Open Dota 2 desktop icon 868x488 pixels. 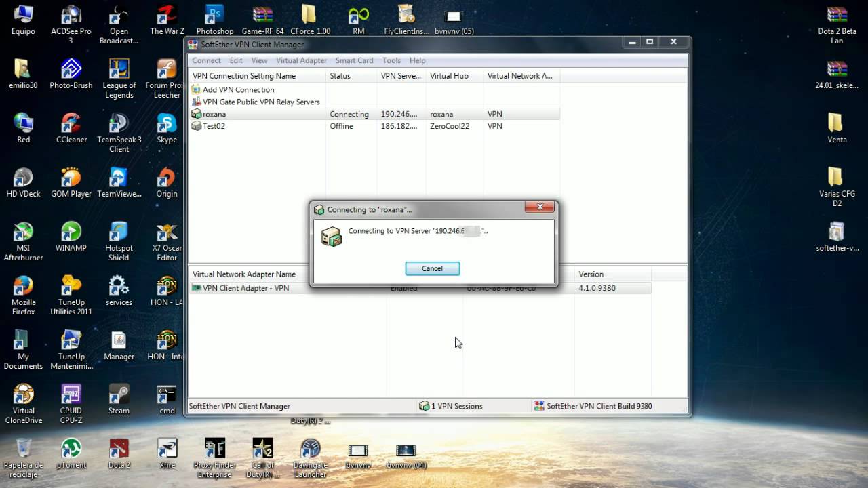point(119,454)
